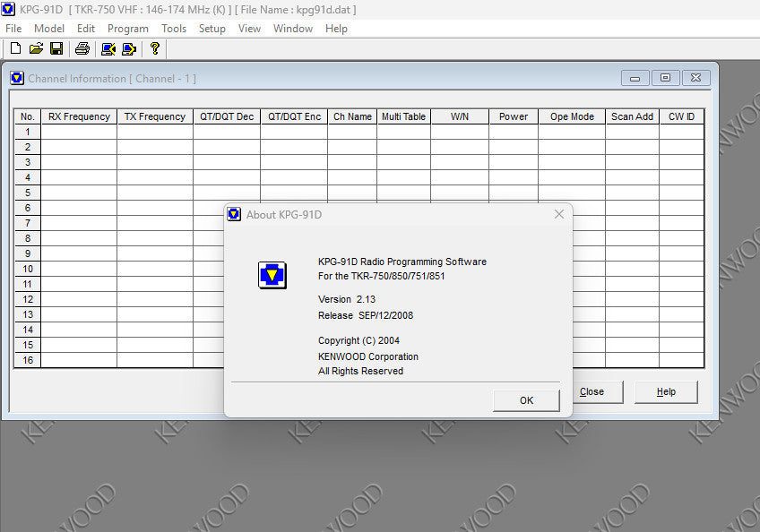Viewport: 760px width, 532px height.
Task: Click the QT/DQT Enc column header
Action: click(294, 116)
